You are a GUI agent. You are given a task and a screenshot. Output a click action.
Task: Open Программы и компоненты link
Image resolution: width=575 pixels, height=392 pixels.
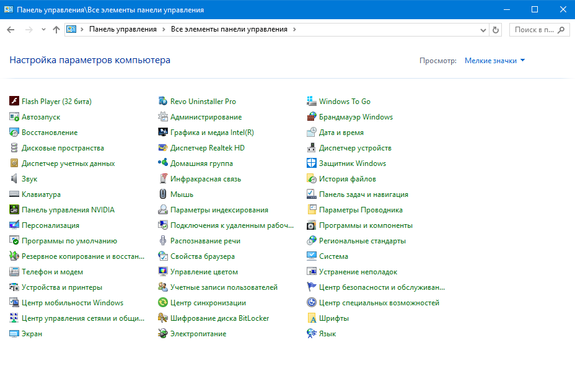(x=366, y=225)
